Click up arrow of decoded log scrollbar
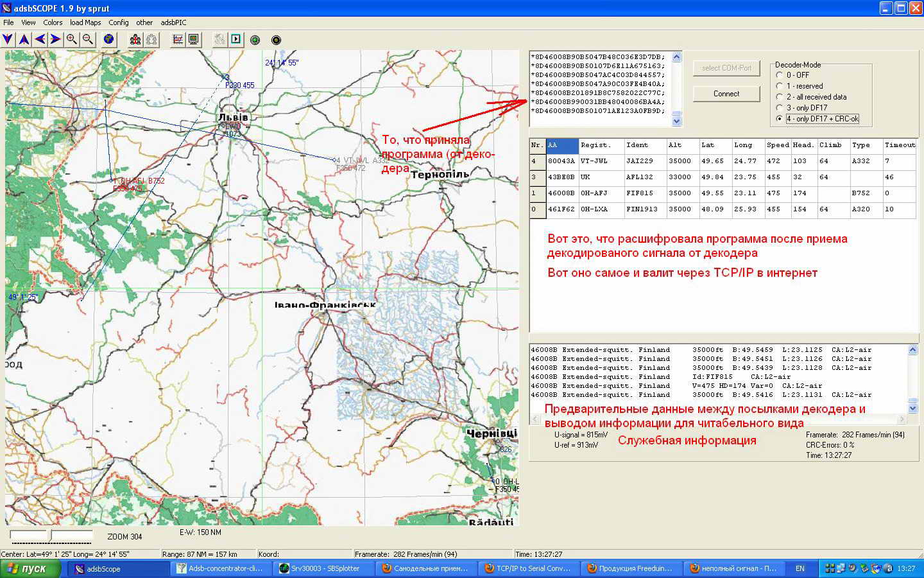The image size is (924, 578). [912, 350]
